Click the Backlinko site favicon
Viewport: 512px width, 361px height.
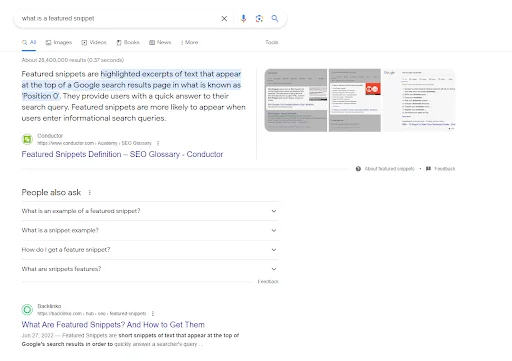coord(27,310)
